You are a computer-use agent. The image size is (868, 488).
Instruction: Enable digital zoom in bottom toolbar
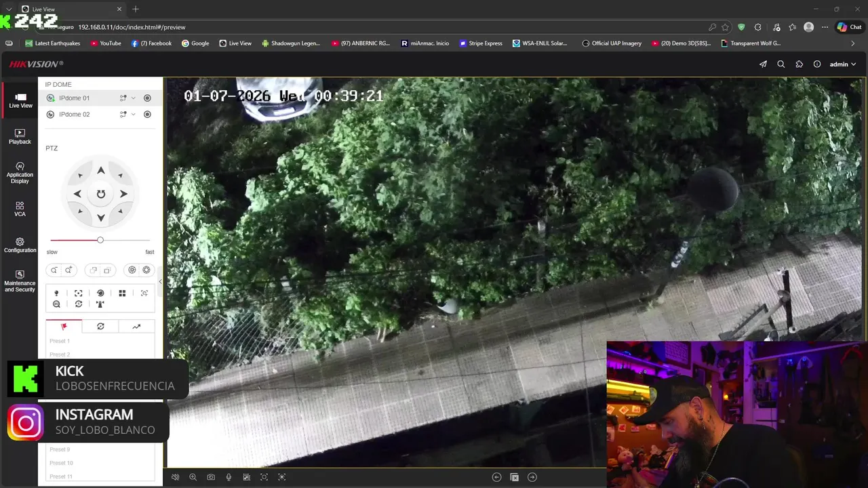[x=193, y=477]
